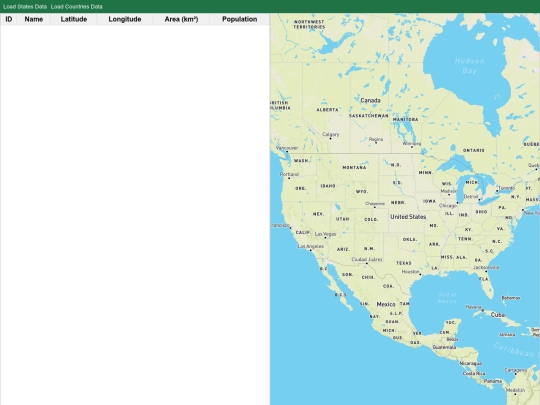Click the IDAHO state label
Viewport: 540px width, 405px height.
(x=328, y=186)
